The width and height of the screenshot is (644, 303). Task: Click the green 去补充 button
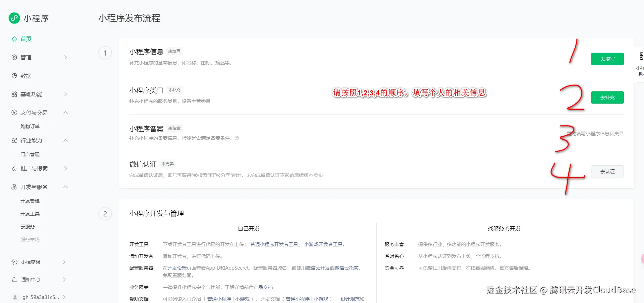[x=607, y=97]
